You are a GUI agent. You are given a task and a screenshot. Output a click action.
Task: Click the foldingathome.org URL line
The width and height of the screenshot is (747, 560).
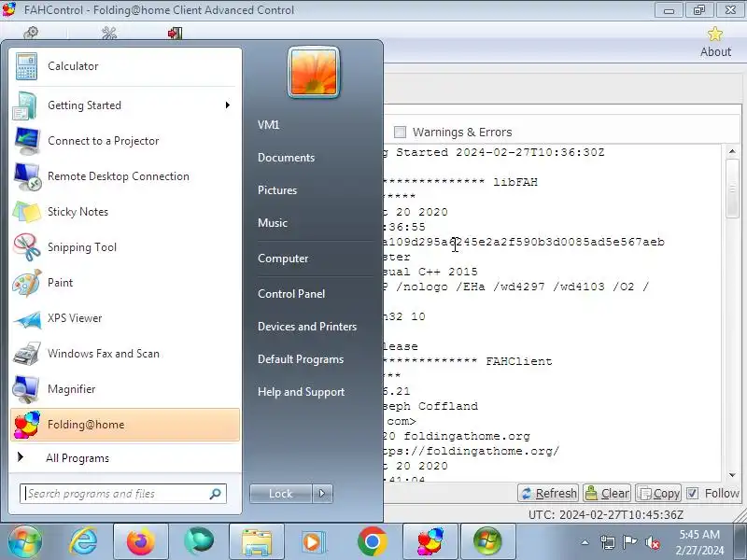(471, 451)
